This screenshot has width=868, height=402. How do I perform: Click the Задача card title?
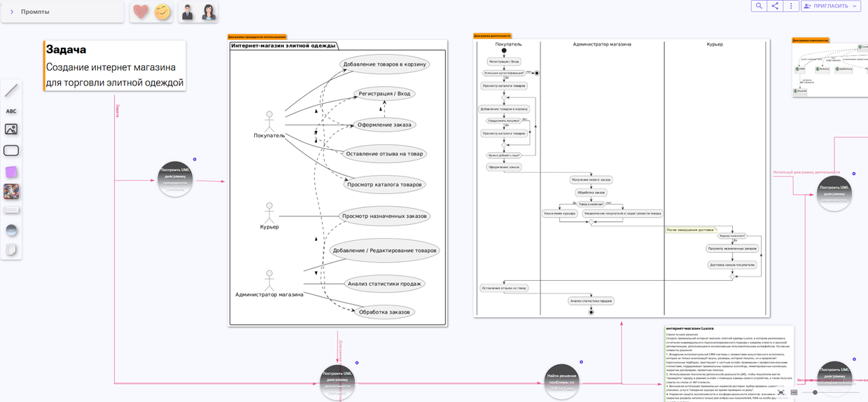66,50
